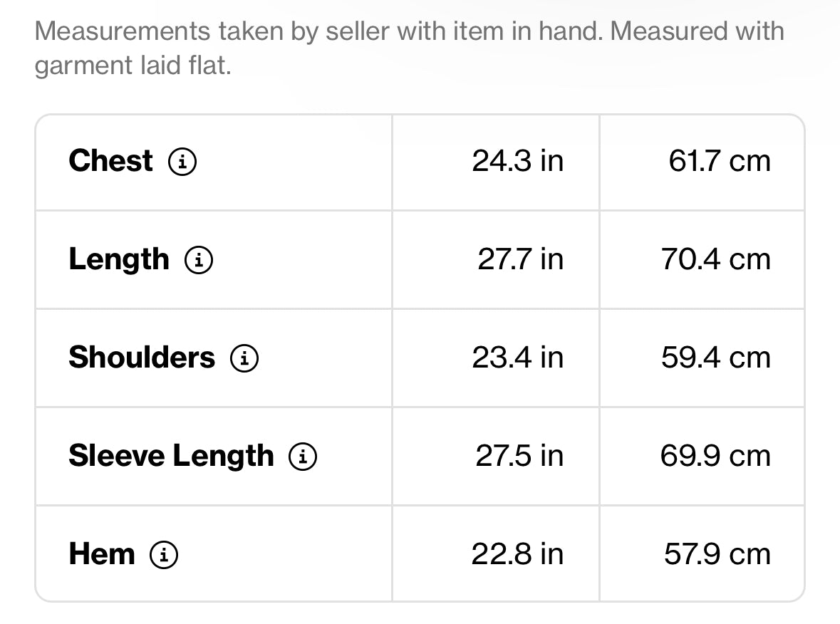Tap the 27.7 in length value

coord(520,259)
